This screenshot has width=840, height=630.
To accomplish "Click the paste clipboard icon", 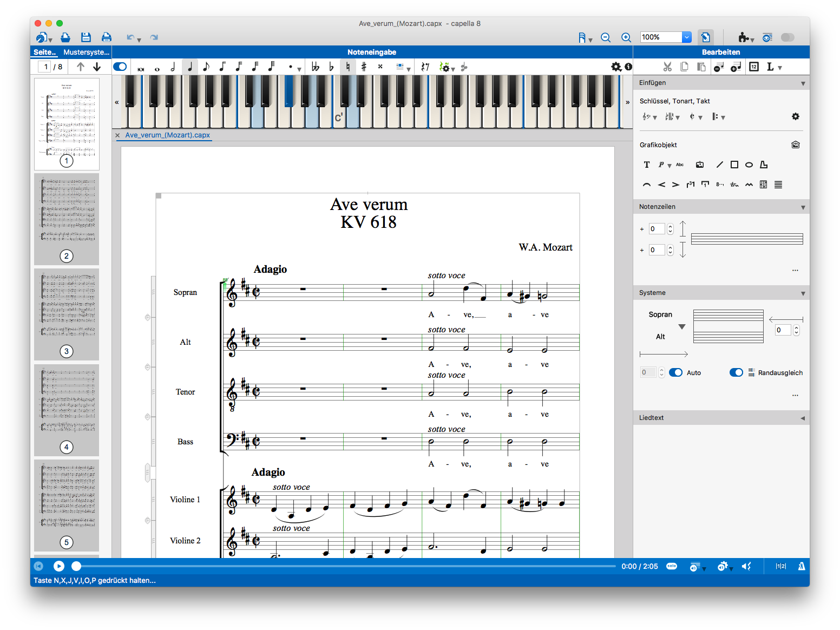I will tap(701, 67).
